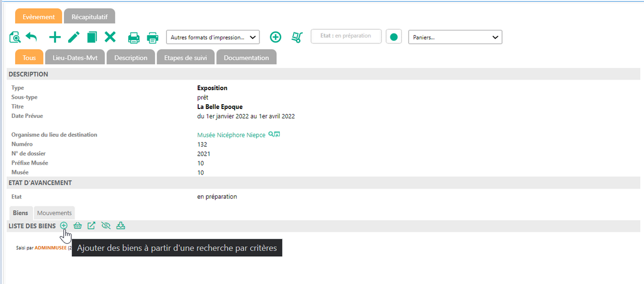Image resolution: width=644 pixels, height=284 pixels.
Task: Open the Autres formats d'impression dropdown
Action: click(x=213, y=37)
